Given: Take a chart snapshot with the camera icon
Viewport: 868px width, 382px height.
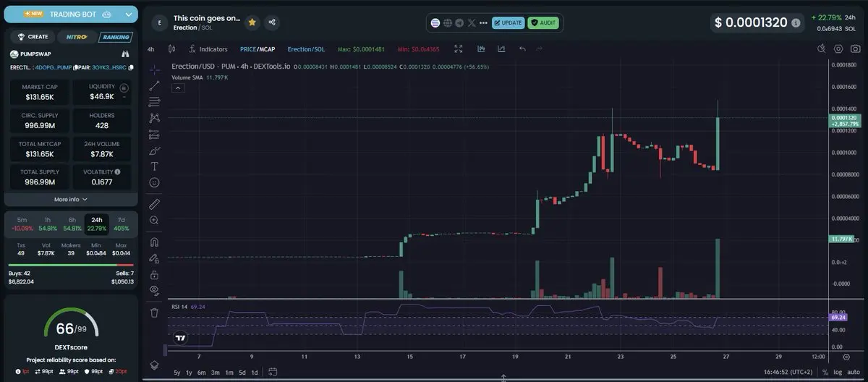Looking at the screenshot, I should click(x=856, y=49).
